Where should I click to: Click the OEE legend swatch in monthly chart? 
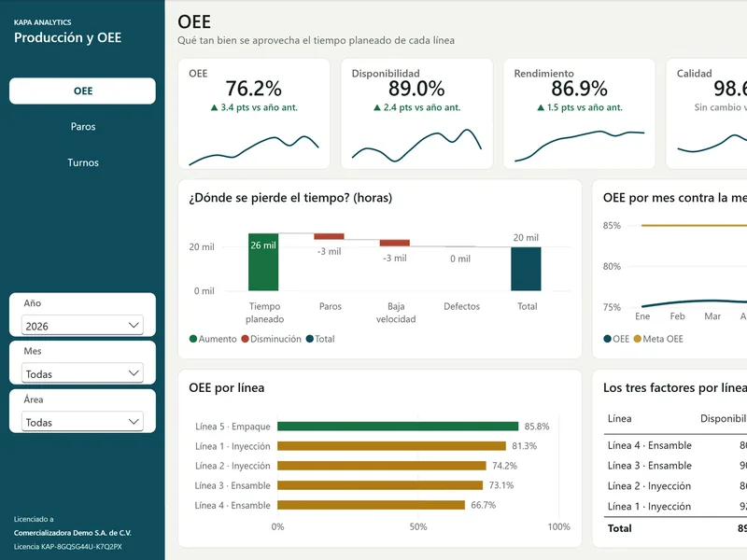(608, 339)
